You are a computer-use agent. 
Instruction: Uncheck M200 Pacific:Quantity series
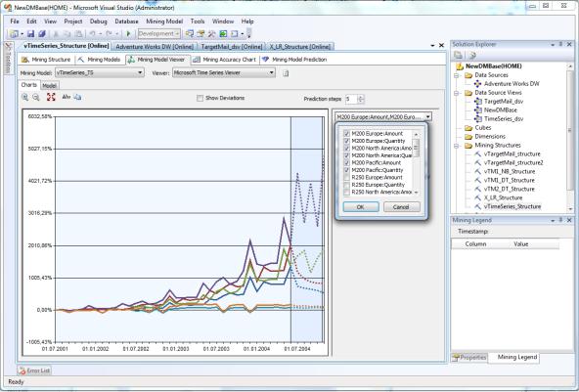[x=347, y=170]
